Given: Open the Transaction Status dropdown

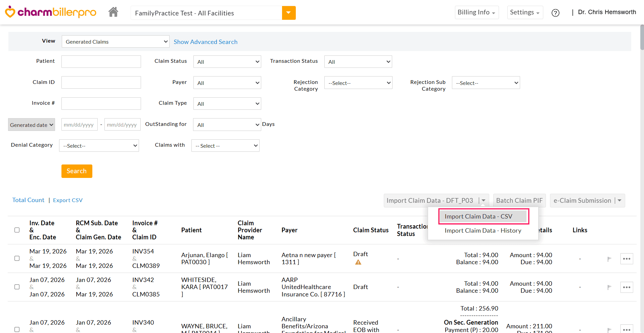Looking at the screenshot, I should 358,62.
